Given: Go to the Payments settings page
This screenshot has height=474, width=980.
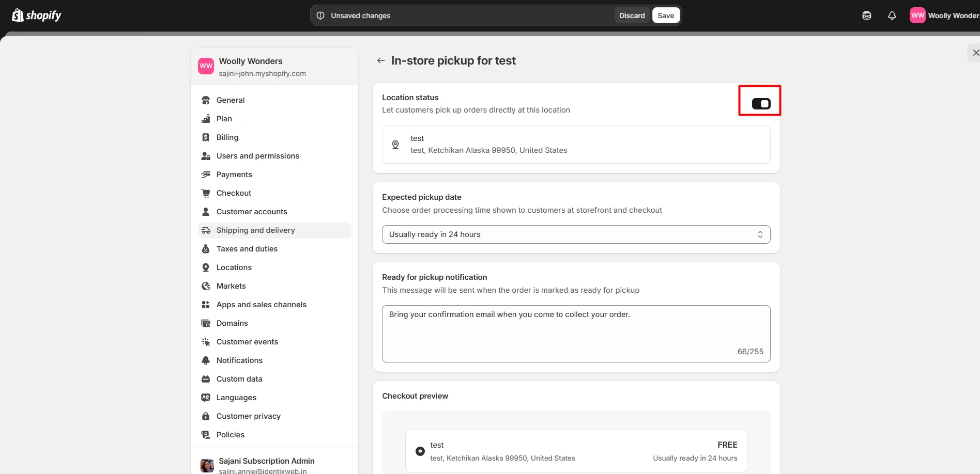Looking at the screenshot, I should [x=234, y=175].
